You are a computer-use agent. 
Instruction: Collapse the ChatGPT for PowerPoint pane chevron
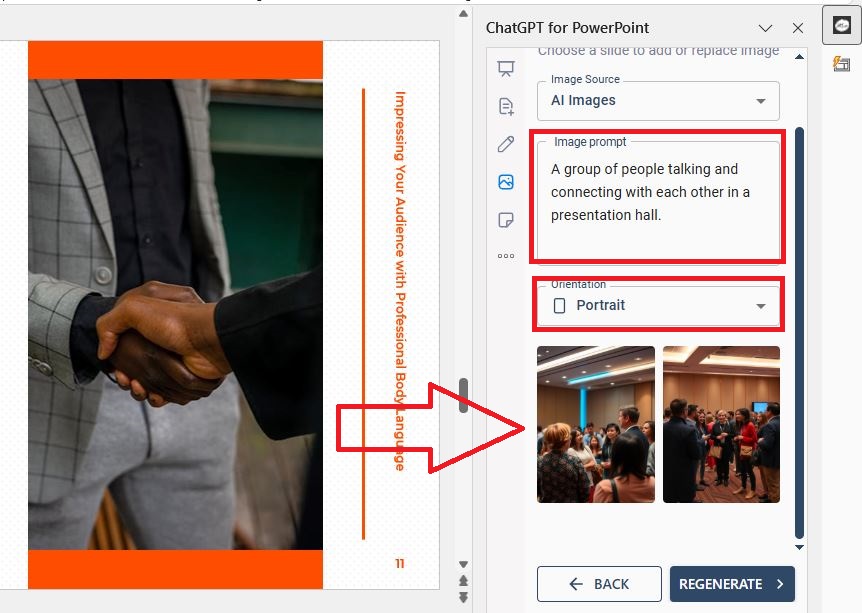pyautogui.click(x=765, y=28)
